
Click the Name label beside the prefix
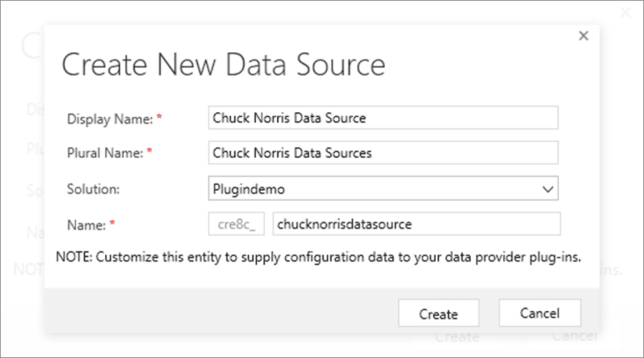click(x=85, y=225)
